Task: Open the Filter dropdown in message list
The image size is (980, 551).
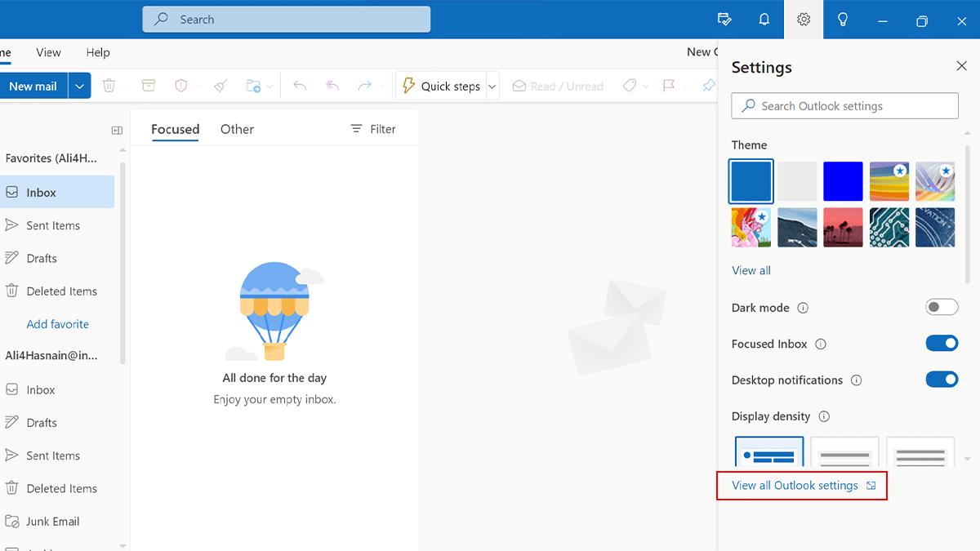Action: (x=373, y=129)
